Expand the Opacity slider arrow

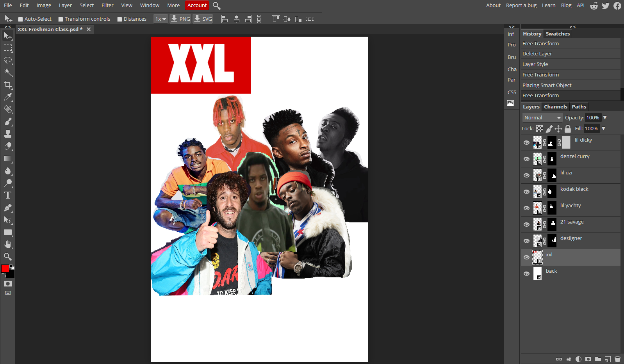[605, 117]
